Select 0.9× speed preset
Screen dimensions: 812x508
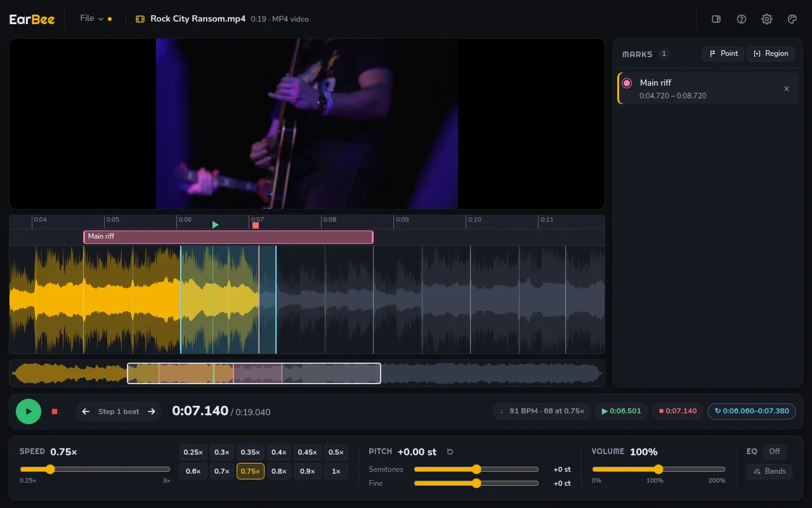[x=307, y=471]
